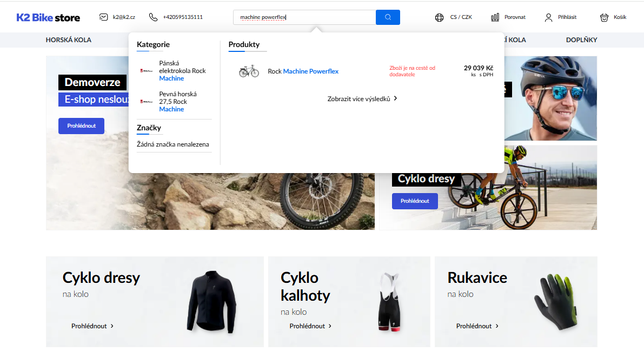Click Prohlédnout button under Cyklo dresy banner
The height and width of the screenshot is (351, 644).
pos(414,201)
